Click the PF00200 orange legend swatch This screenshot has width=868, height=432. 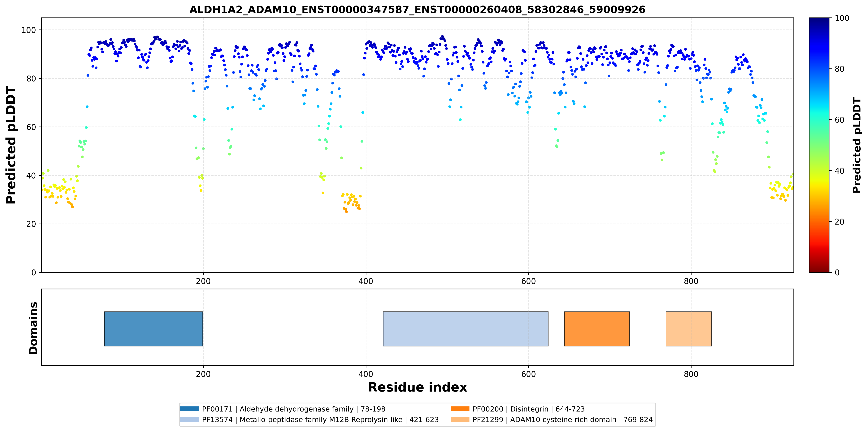click(460, 409)
